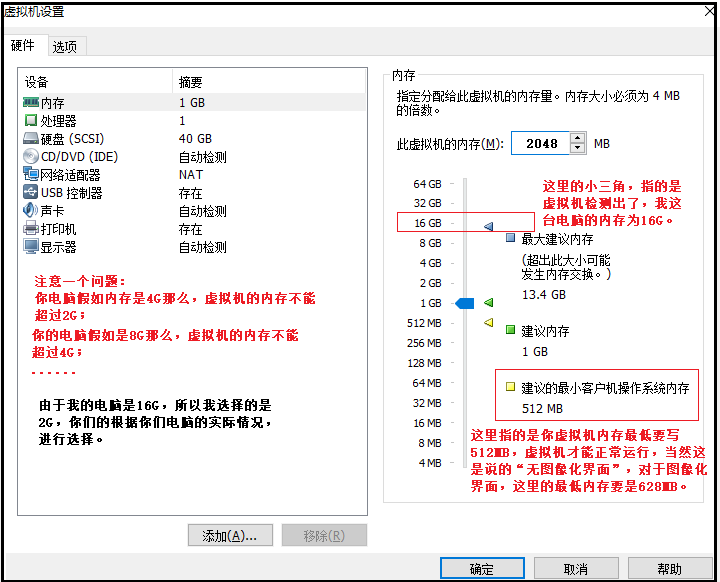This screenshot has height=582, width=720.
Task: Click the 13.4 GB maximum recommended value
Action: point(544,294)
